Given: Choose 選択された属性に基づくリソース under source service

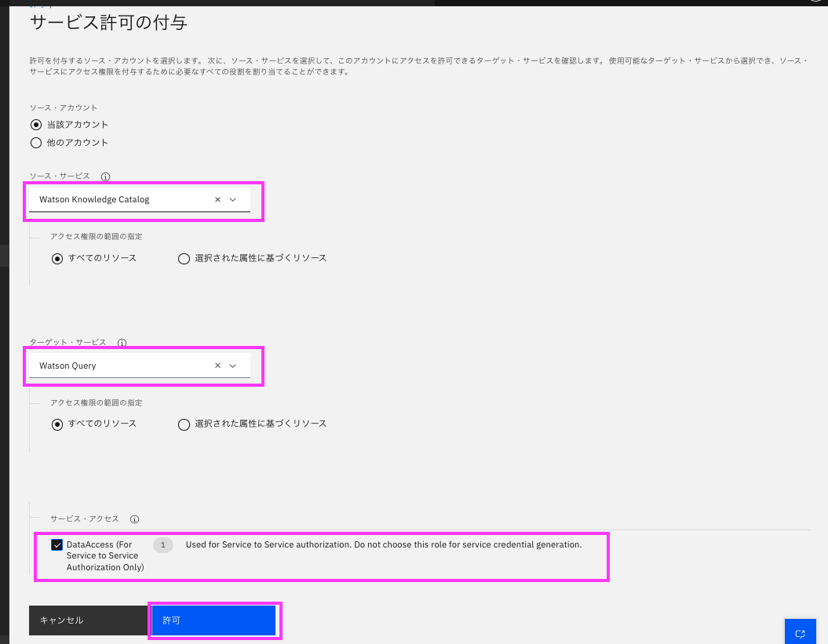Looking at the screenshot, I should 184,259.
